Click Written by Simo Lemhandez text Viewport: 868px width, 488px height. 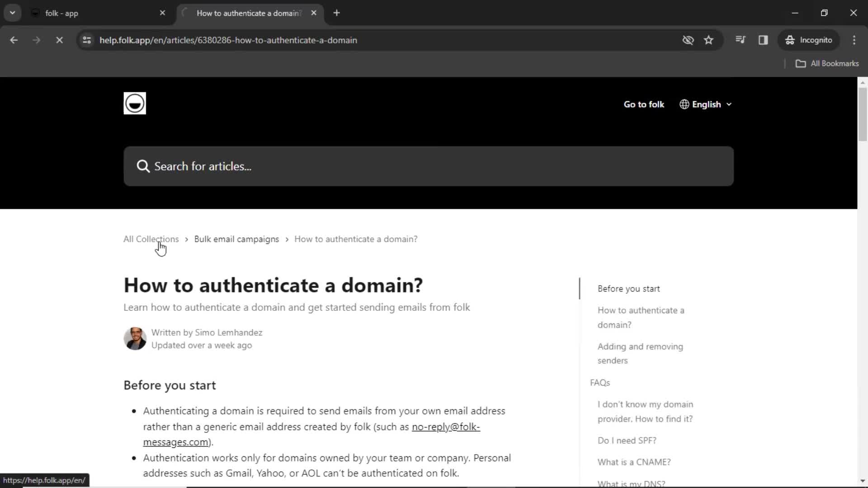(x=207, y=333)
